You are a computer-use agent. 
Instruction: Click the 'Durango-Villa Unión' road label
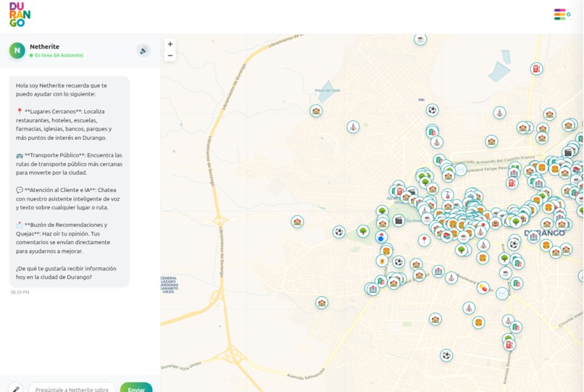pos(181,365)
